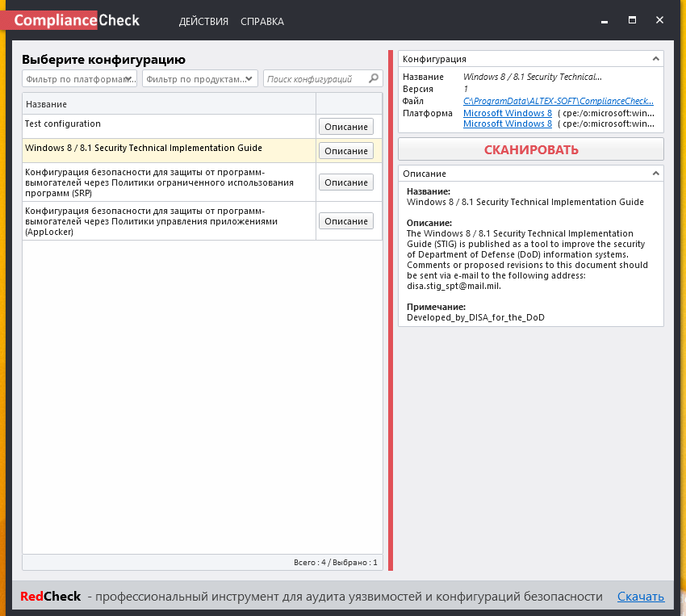
Task: Open the ДЕЙСТВИЯ menu
Action: click(203, 22)
